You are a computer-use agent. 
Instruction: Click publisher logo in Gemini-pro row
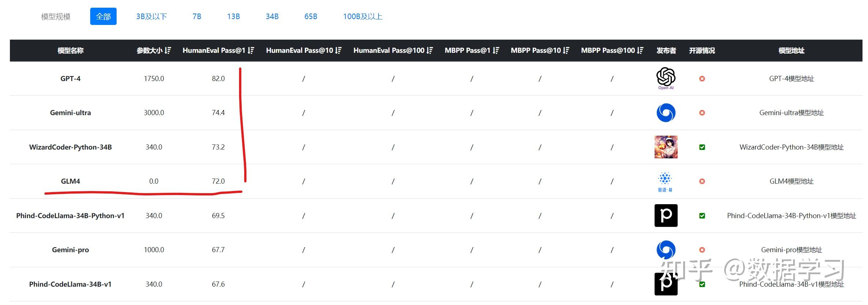point(666,250)
